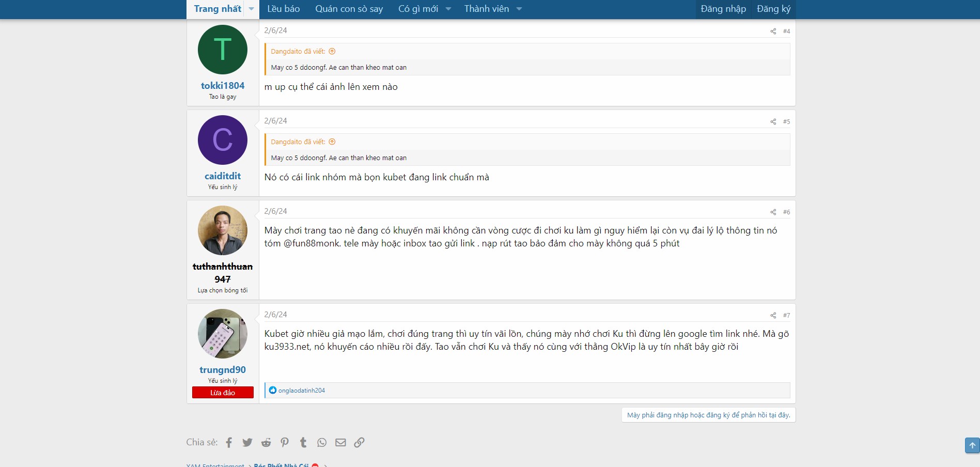This screenshot has height=467, width=980.
Task: Click post number #6 permalink
Action: coord(786,212)
